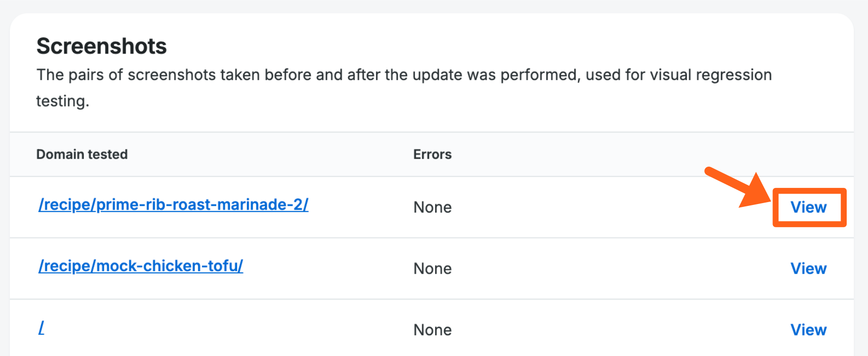Click blank area between mock-chicken-tofu link and None
This screenshot has width=868, height=356.
326,268
